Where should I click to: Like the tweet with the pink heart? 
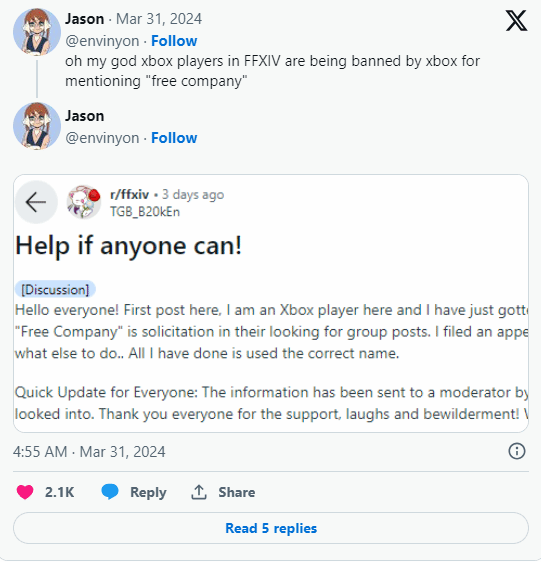pos(25,492)
